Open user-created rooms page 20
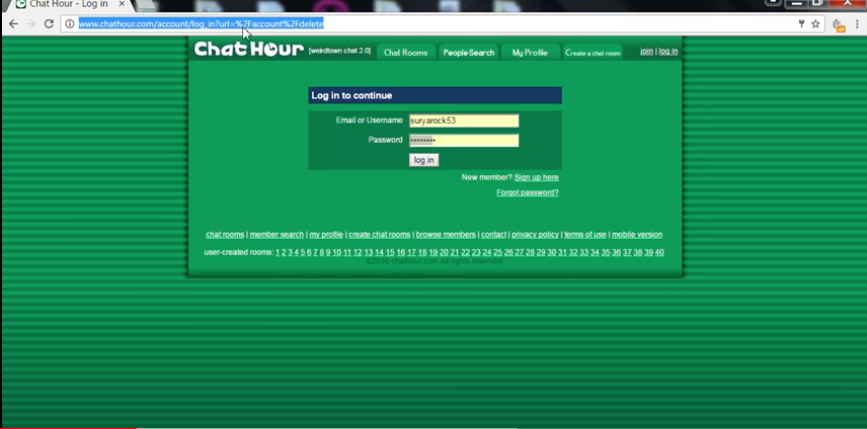 point(444,253)
